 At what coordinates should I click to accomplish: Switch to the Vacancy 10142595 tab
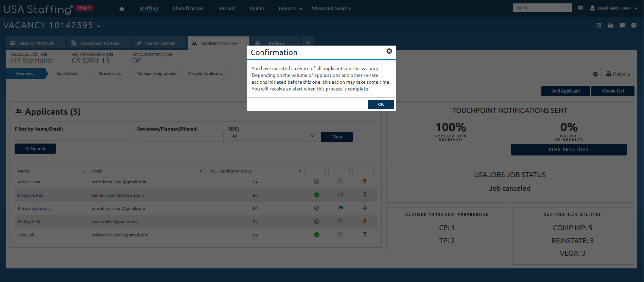[36, 43]
